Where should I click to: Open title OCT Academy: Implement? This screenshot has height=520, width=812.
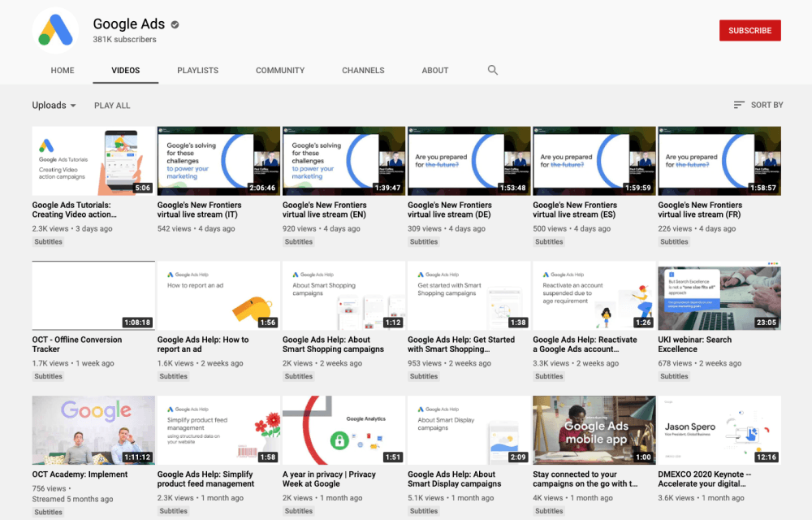pyautogui.click(x=80, y=474)
